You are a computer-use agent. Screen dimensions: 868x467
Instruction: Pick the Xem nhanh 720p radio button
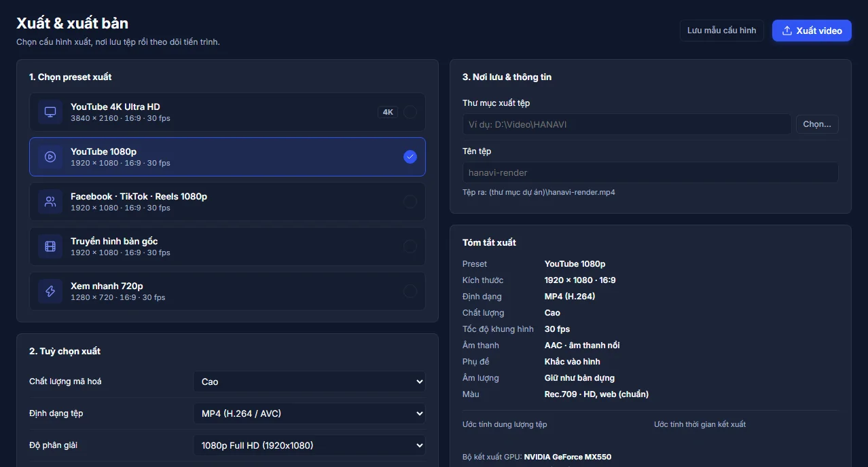coord(410,291)
